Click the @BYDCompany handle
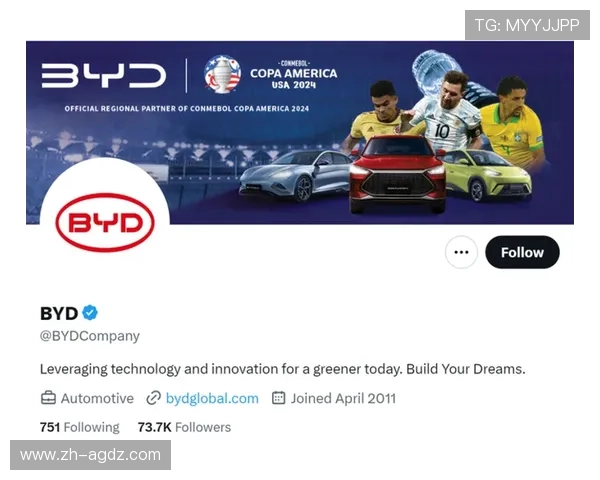The width and height of the screenshot is (600, 480). point(90,336)
